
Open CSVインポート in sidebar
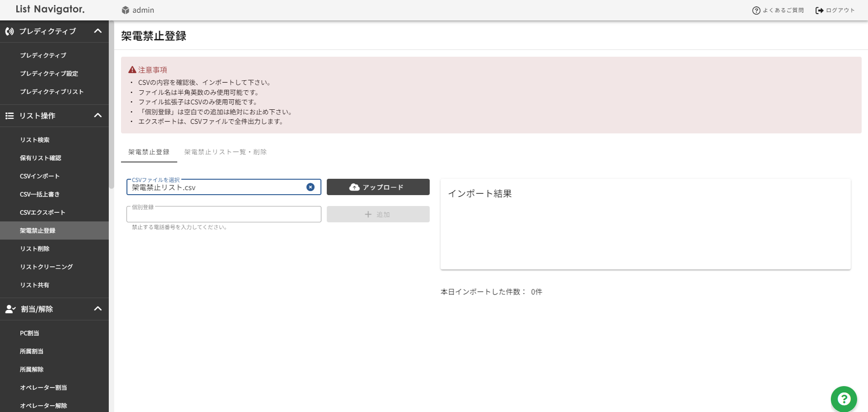point(54,176)
